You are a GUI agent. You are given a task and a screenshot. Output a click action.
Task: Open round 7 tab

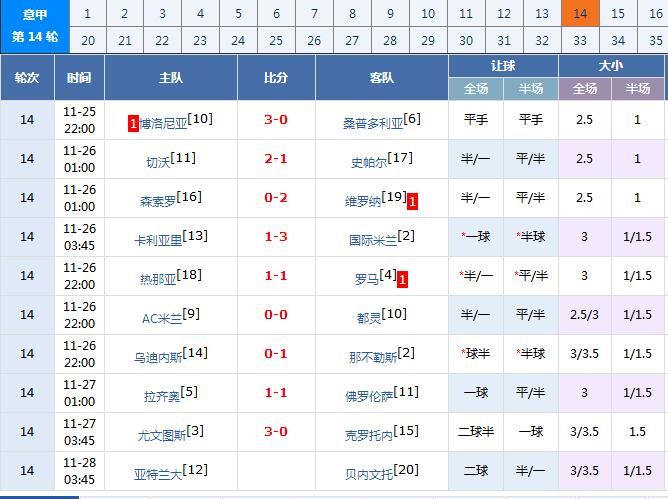pos(314,13)
